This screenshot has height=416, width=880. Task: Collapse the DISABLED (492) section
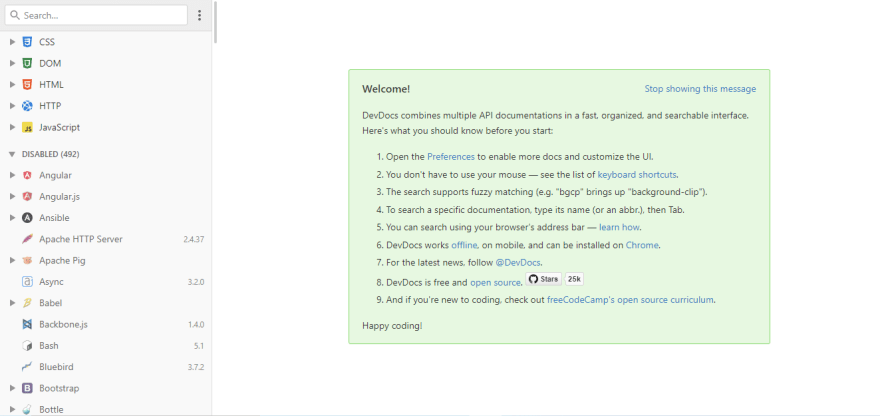click(x=12, y=154)
